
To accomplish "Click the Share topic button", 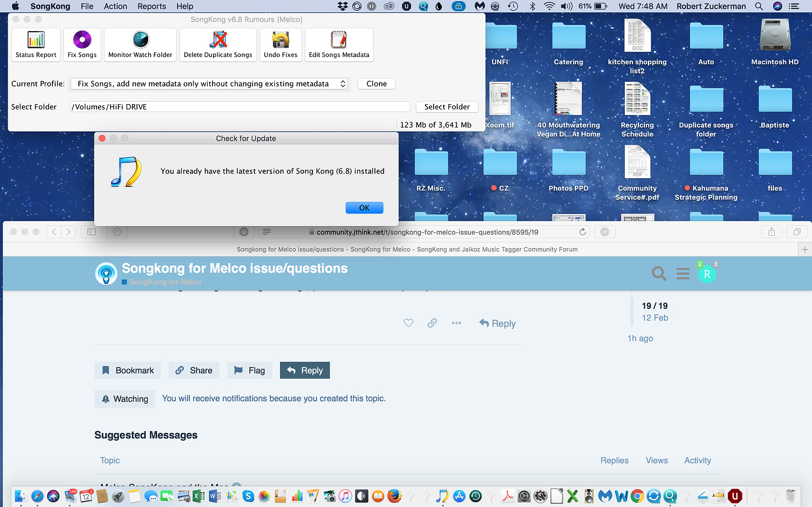I will (x=194, y=370).
